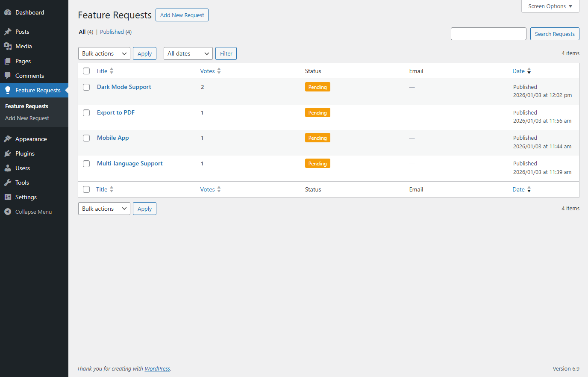Screen dimensions: 588x377
Task: Check the Export to PDF checkbox
Action: tap(86, 112)
